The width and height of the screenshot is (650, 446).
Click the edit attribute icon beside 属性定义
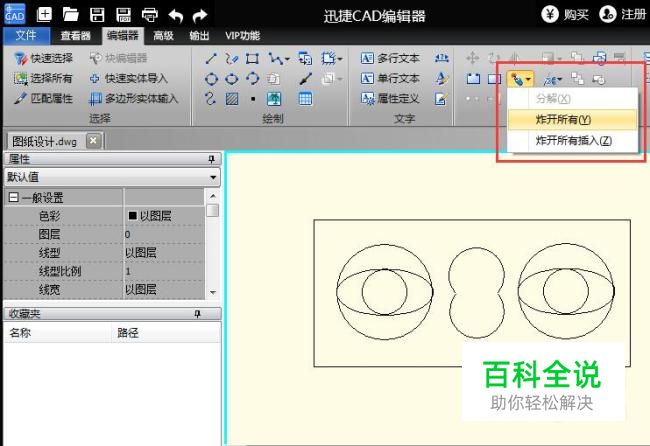(441, 99)
